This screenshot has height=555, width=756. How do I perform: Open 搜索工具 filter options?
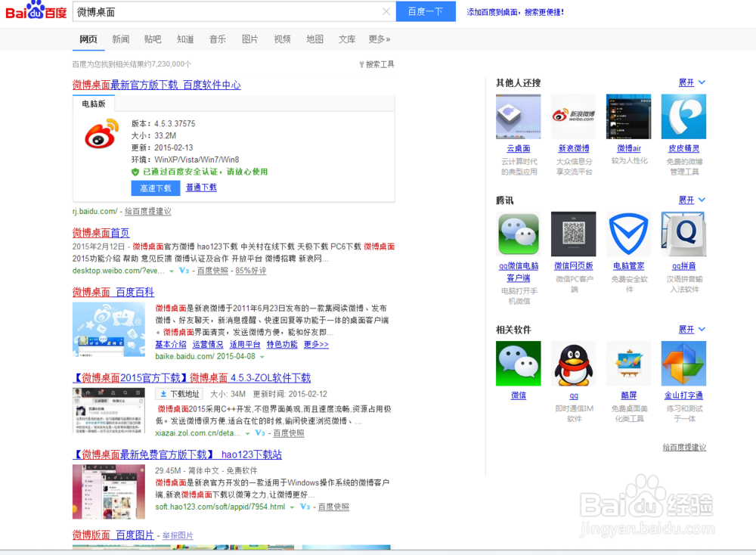[377, 64]
